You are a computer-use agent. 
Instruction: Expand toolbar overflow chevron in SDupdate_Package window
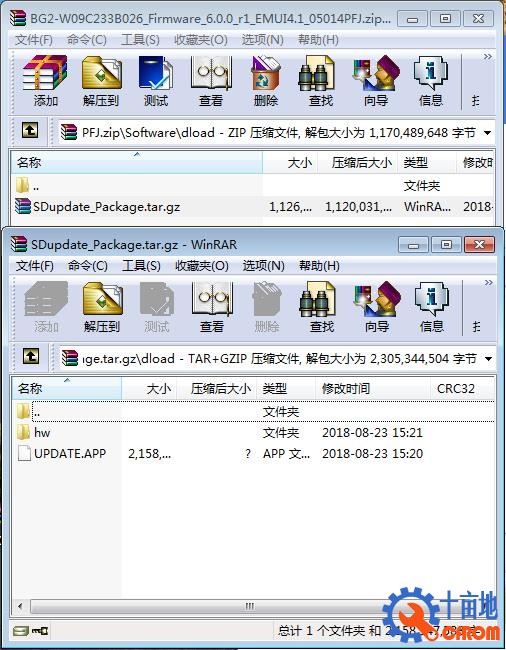tap(489, 282)
